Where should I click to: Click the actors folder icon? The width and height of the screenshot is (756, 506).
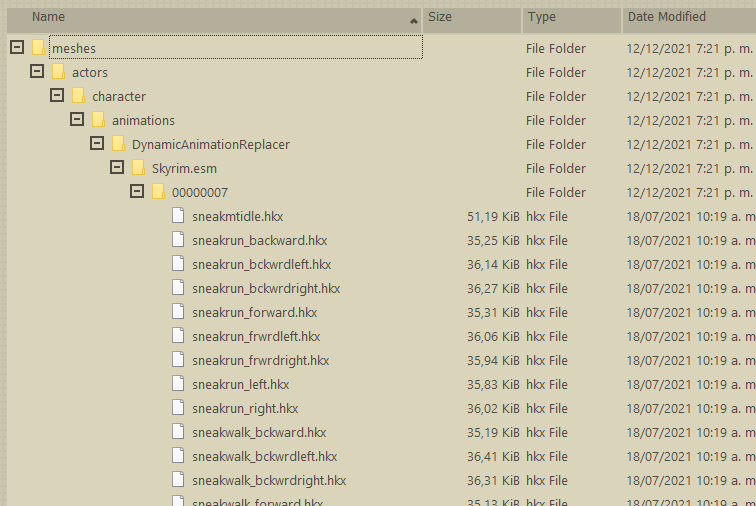tap(58, 71)
